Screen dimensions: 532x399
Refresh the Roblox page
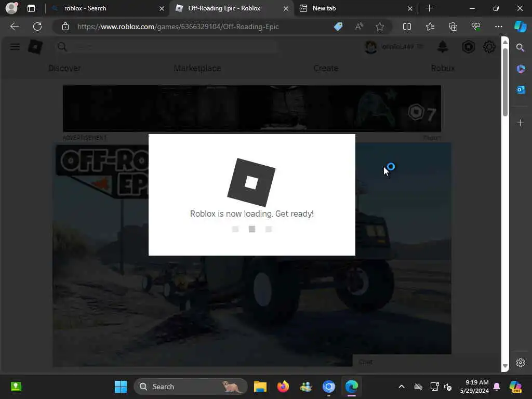pyautogui.click(x=37, y=26)
